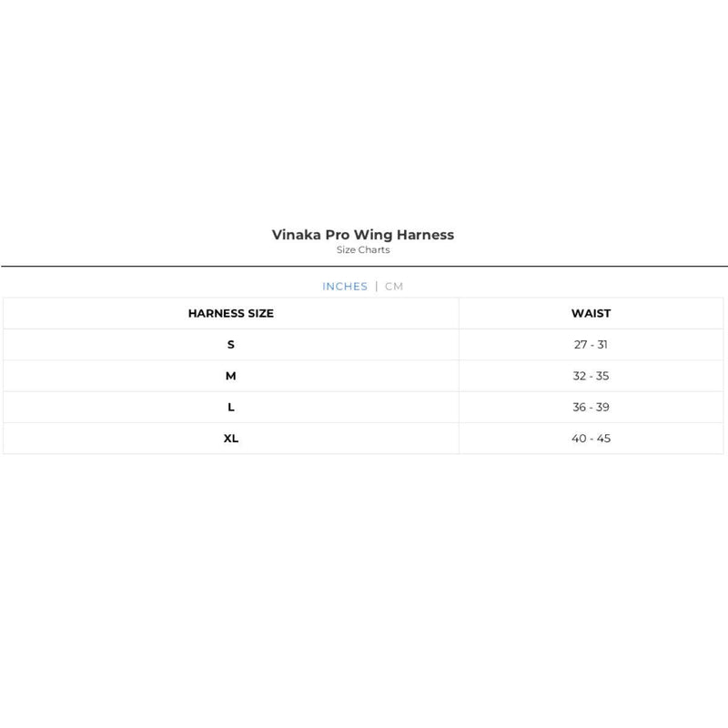Image resolution: width=728 pixels, height=728 pixels.
Task: Switch the size chart to CM
Action: coord(394,287)
